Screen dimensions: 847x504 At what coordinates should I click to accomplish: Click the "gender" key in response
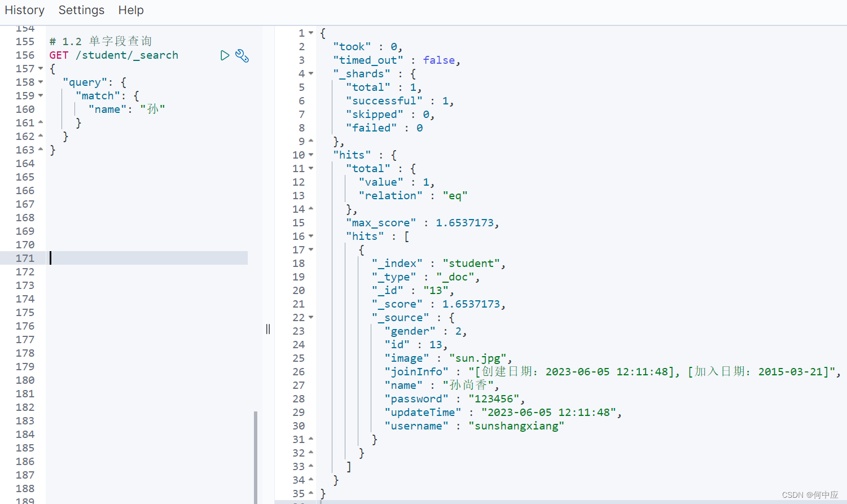[x=410, y=331]
